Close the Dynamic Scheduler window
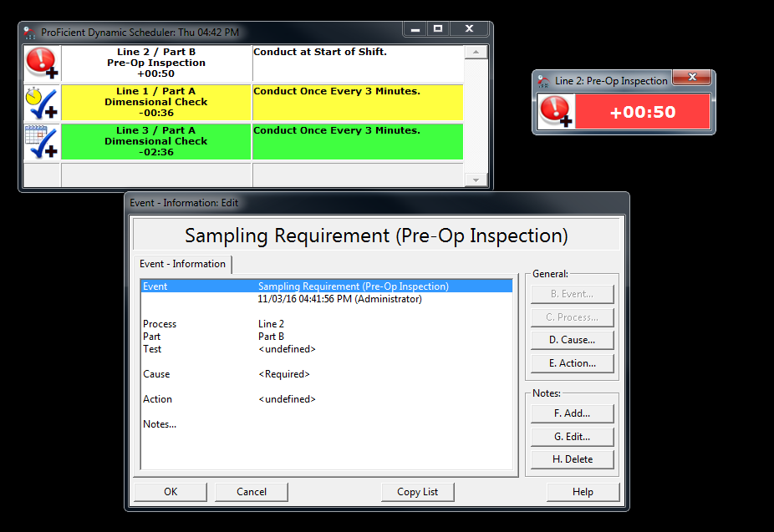 [469, 29]
